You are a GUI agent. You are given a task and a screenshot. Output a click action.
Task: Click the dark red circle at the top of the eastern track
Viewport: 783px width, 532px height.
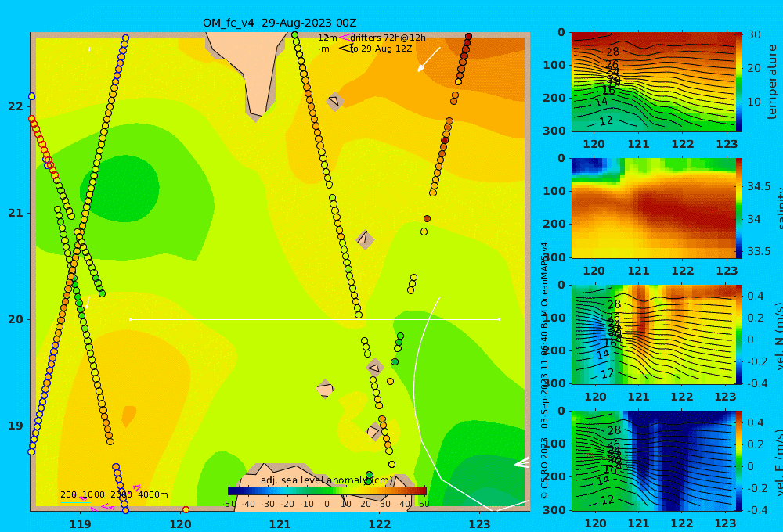click(x=468, y=37)
